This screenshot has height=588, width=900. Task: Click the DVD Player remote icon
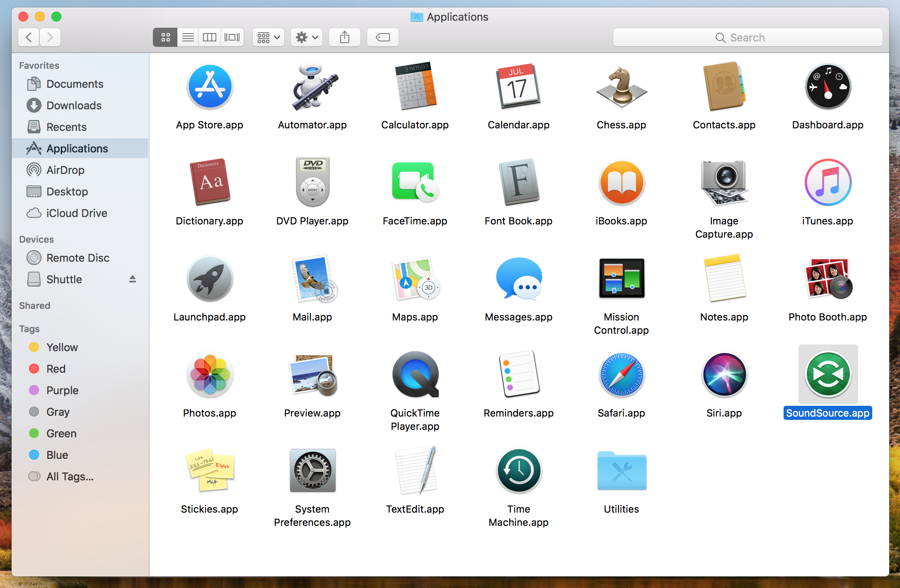click(x=312, y=182)
